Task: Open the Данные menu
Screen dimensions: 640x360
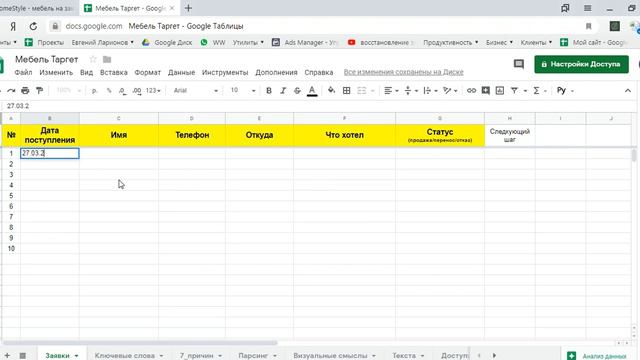Action: tap(181, 72)
